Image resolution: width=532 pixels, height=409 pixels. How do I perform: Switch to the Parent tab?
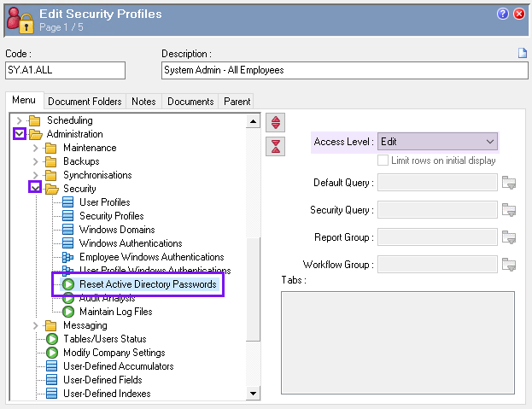[237, 102]
